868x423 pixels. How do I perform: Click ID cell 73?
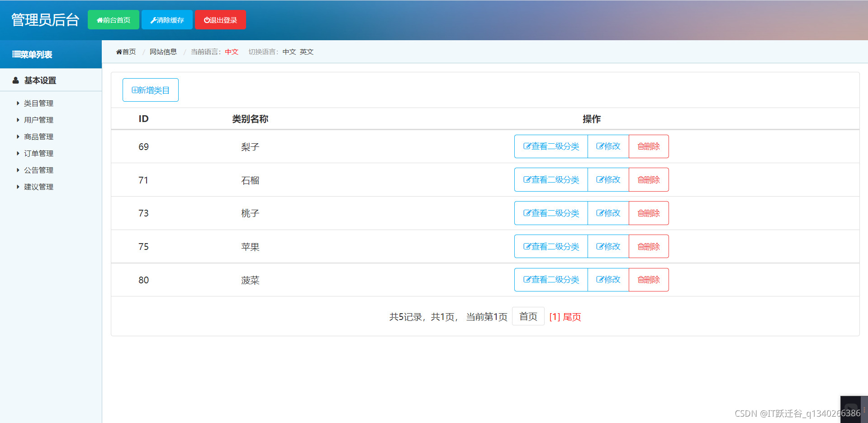click(143, 213)
